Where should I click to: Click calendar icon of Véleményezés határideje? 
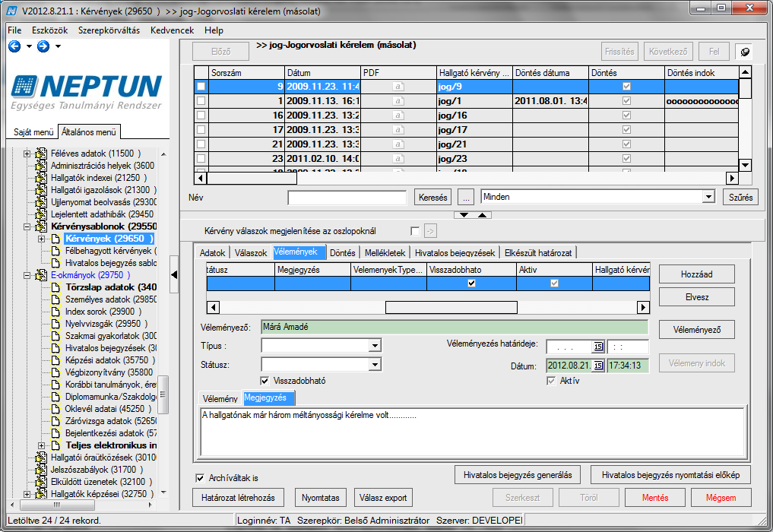[598, 347]
